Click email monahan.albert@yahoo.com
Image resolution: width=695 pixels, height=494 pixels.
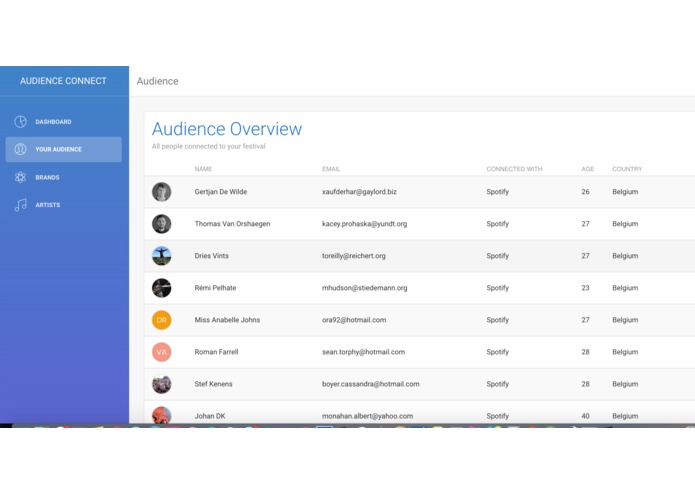click(x=367, y=416)
